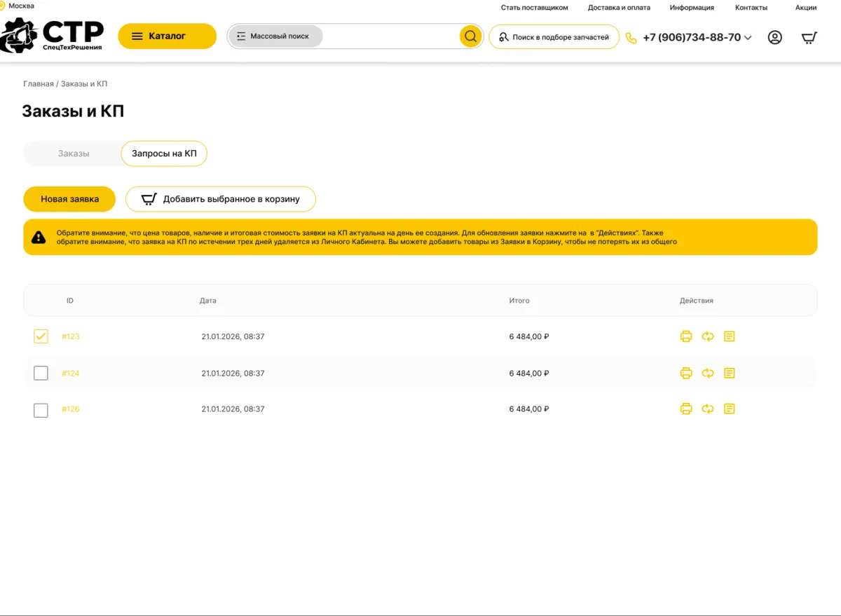
Task: Open the user account profile icon
Action: coord(774,37)
